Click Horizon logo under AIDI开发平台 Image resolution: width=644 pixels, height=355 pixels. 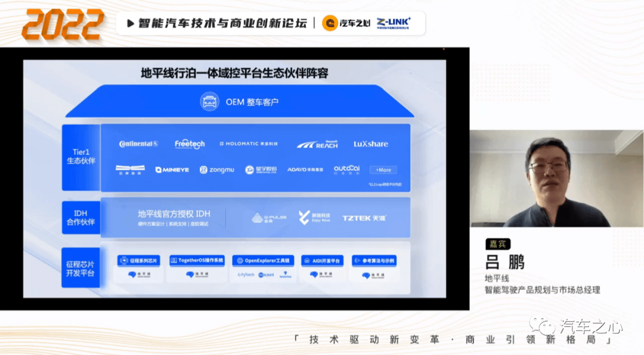click(x=321, y=275)
